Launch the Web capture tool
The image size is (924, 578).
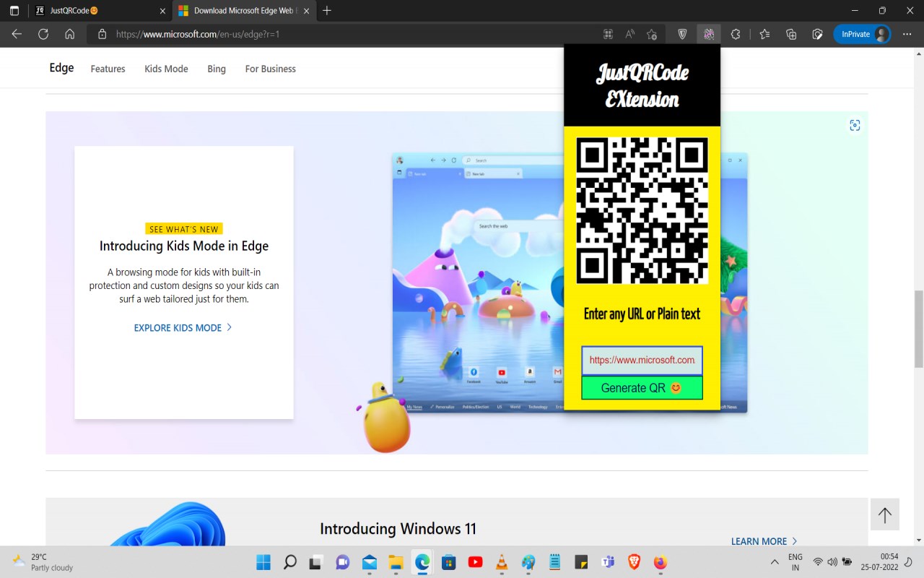point(817,34)
